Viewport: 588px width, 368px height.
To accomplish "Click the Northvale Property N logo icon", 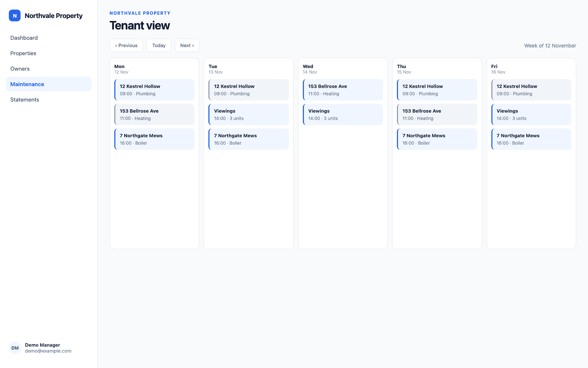I will coord(15,15).
